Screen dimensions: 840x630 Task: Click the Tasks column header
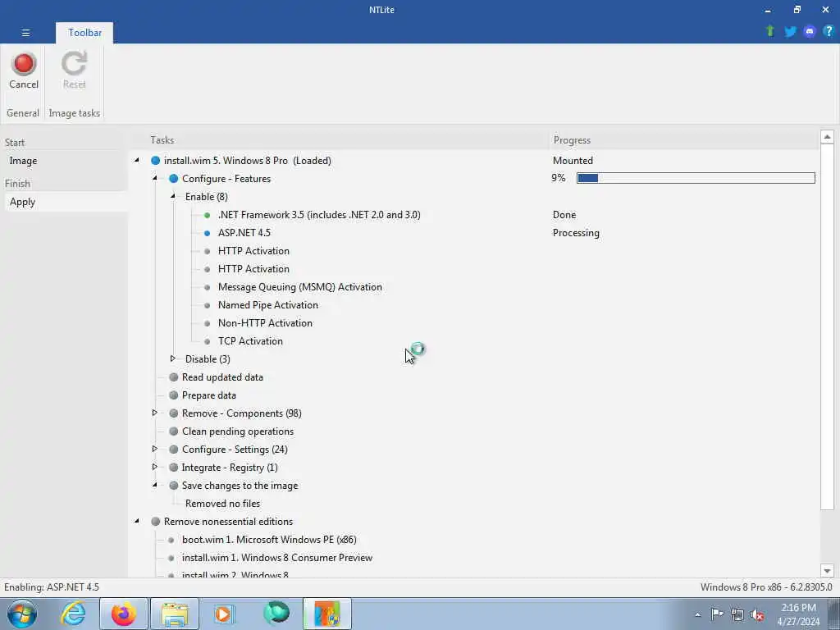pyautogui.click(x=162, y=140)
